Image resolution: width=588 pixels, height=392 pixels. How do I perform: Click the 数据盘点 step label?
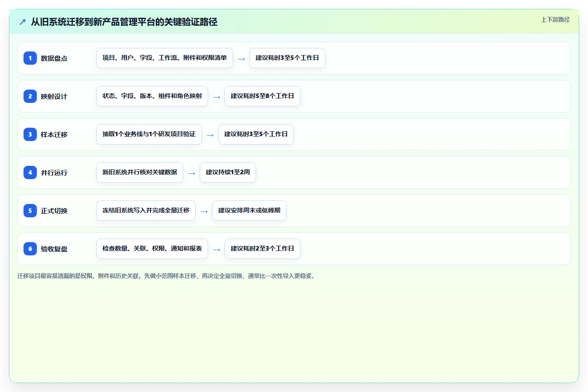click(54, 58)
